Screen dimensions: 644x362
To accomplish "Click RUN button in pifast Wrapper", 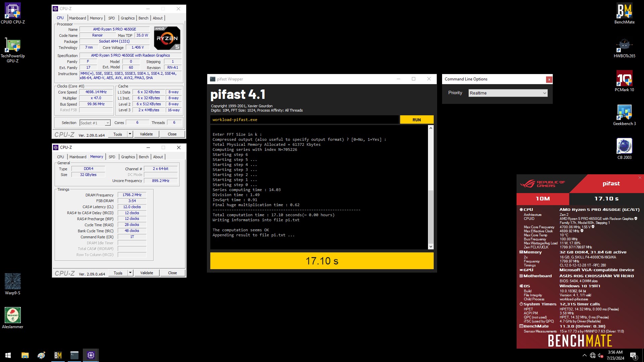I will [x=417, y=120].
